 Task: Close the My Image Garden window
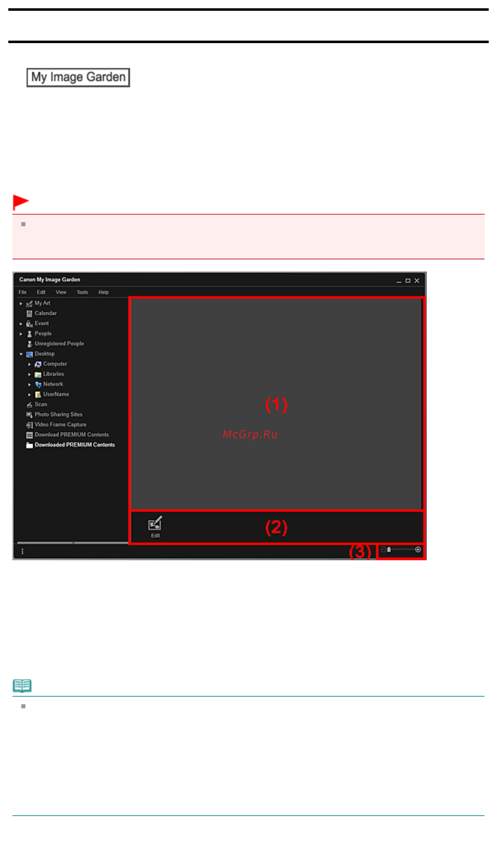(417, 281)
